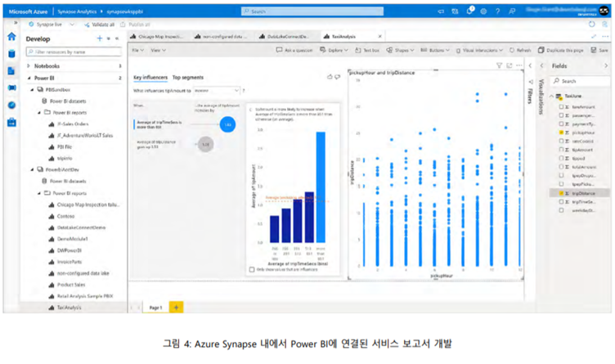The image size is (615, 364).
Task: Click the Validate all button
Action: click(x=99, y=25)
